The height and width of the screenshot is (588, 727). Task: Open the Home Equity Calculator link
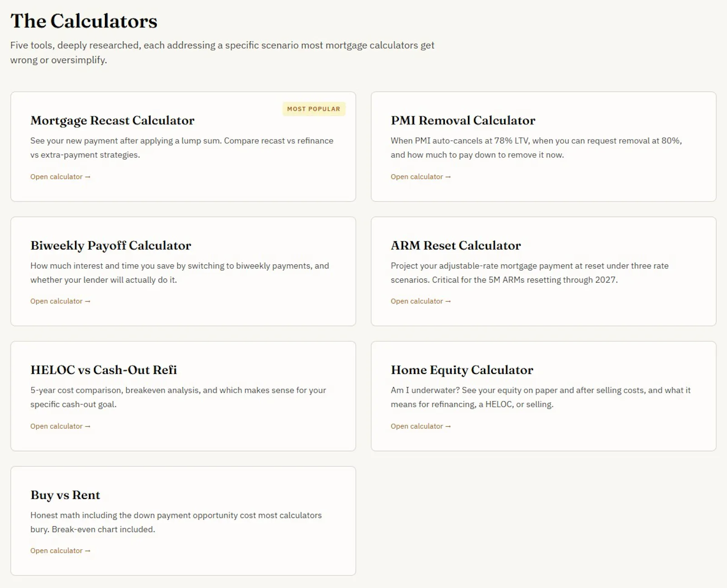click(421, 426)
